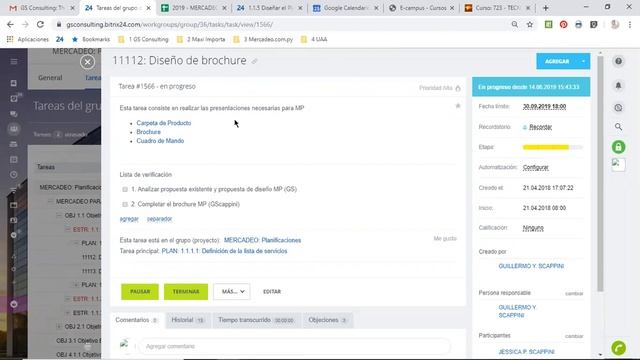640x360 pixels.
Task: Click the task panel vertical scrollbar
Action: pos(600,174)
